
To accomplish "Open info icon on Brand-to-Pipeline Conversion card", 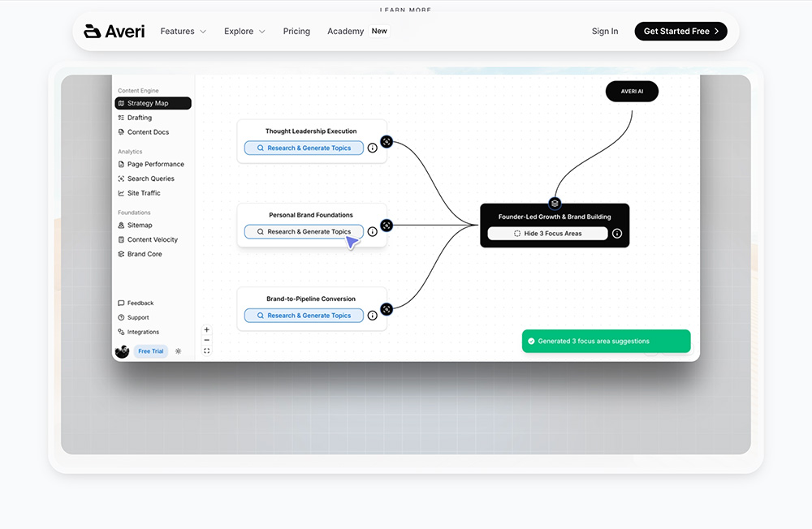I will [x=373, y=316].
